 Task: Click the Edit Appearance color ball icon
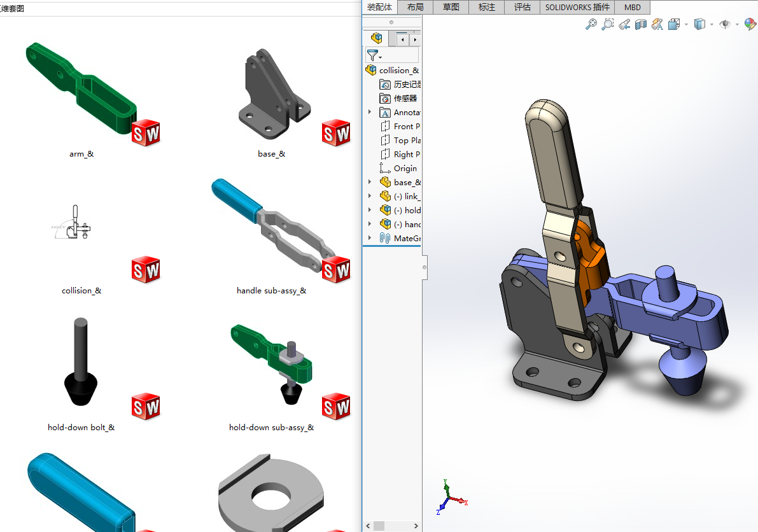[x=750, y=24]
